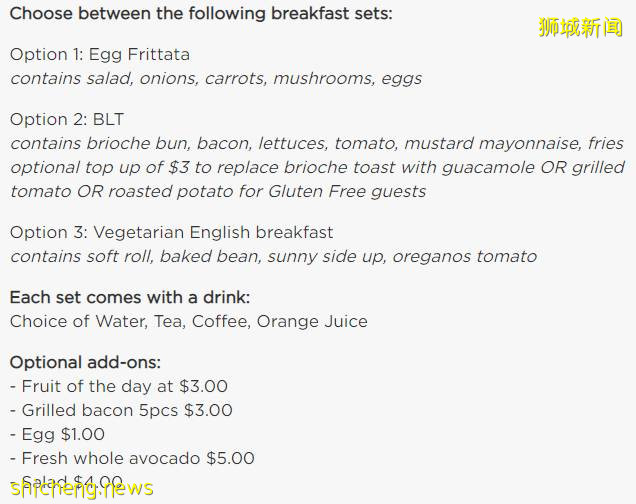Choose Fresh whole avocado $5.00 add-on
This screenshot has height=504, width=636.
click(x=132, y=458)
